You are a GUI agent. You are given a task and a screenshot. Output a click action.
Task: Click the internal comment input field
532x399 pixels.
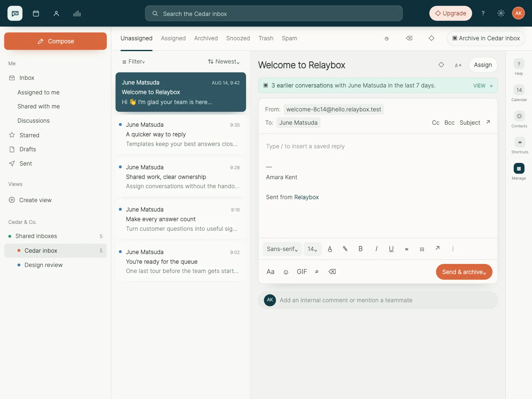pos(378,300)
